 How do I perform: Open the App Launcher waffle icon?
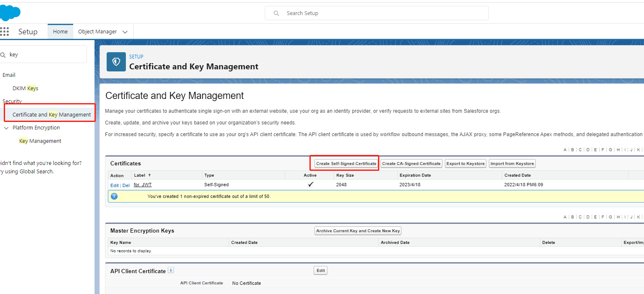5,31
